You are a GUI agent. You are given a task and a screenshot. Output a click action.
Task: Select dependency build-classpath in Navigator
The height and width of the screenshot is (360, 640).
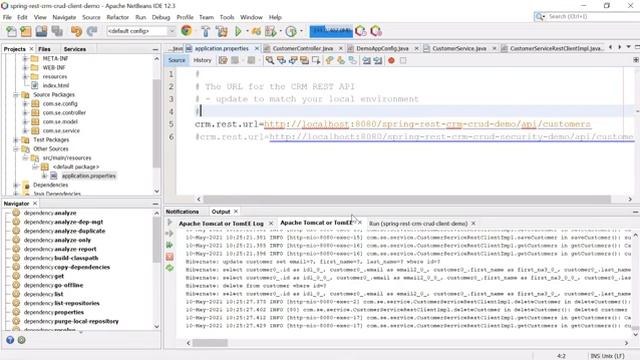tap(61, 258)
